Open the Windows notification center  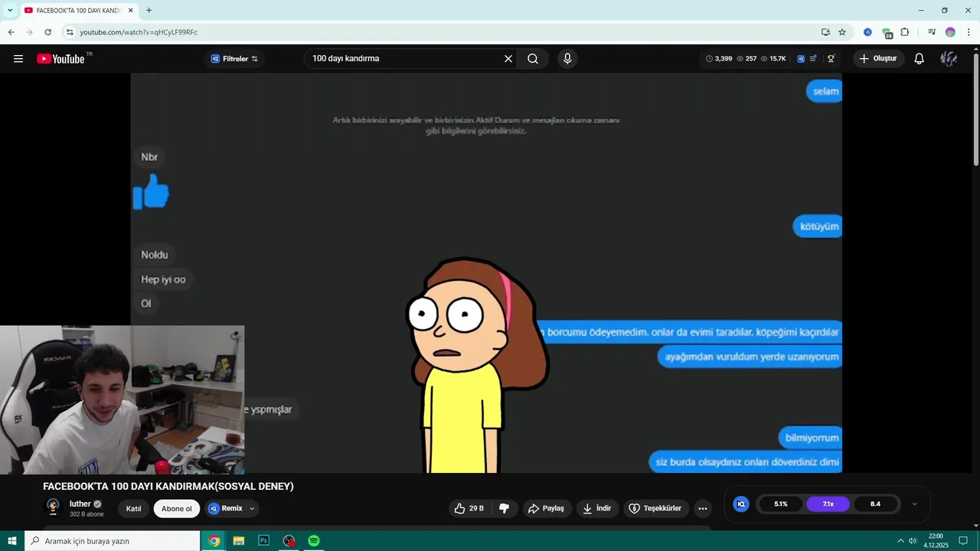pyautogui.click(x=963, y=541)
